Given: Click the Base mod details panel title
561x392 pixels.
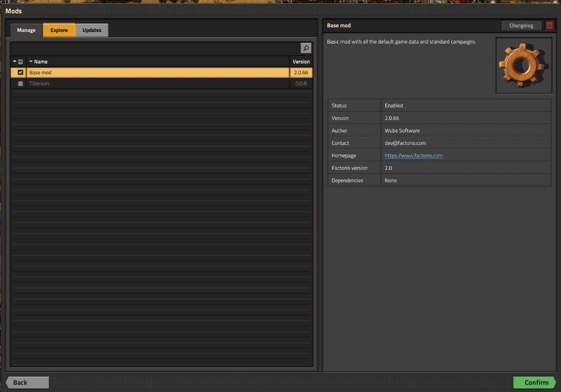Looking at the screenshot, I should pyautogui.click(x=339, y=26).
